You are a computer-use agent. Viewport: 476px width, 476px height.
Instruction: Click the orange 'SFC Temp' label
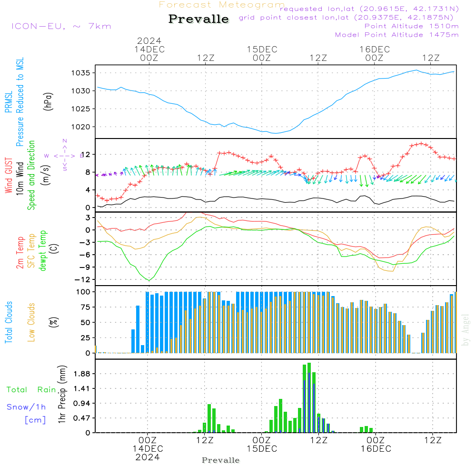pyautogui.click(x=31, y=251)
